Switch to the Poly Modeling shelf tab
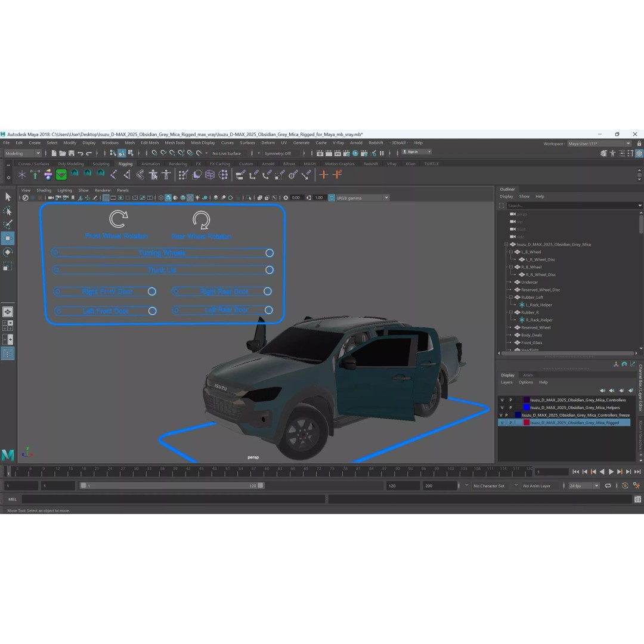Viewport: 644px width, 644px height. click(x=70, y=164)
